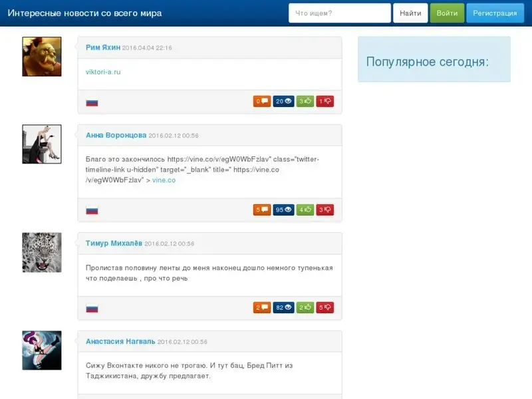Focus the 'Что ищем?' search field

tap(339, 13)
